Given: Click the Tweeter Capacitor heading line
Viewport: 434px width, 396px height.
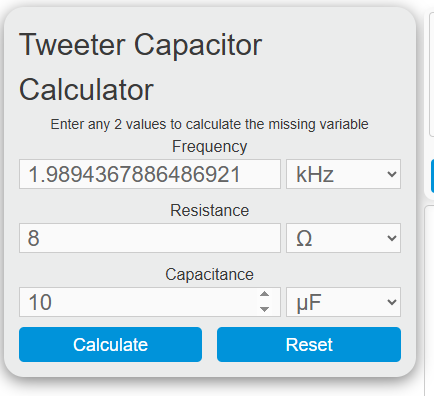Looking at the screenshot, I should [x=140, y=45].
